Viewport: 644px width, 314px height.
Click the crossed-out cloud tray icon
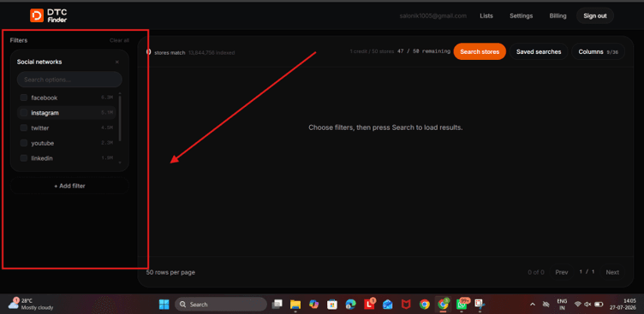click(546, 305)
